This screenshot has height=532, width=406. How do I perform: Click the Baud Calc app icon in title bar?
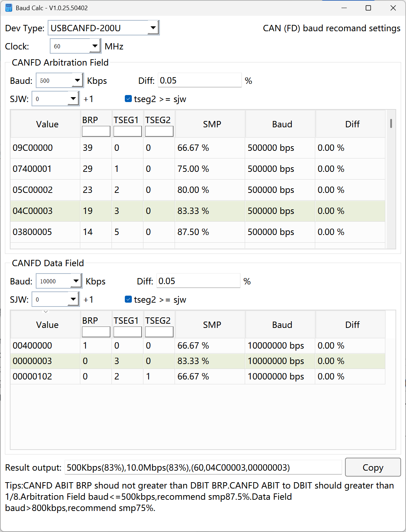9,8
